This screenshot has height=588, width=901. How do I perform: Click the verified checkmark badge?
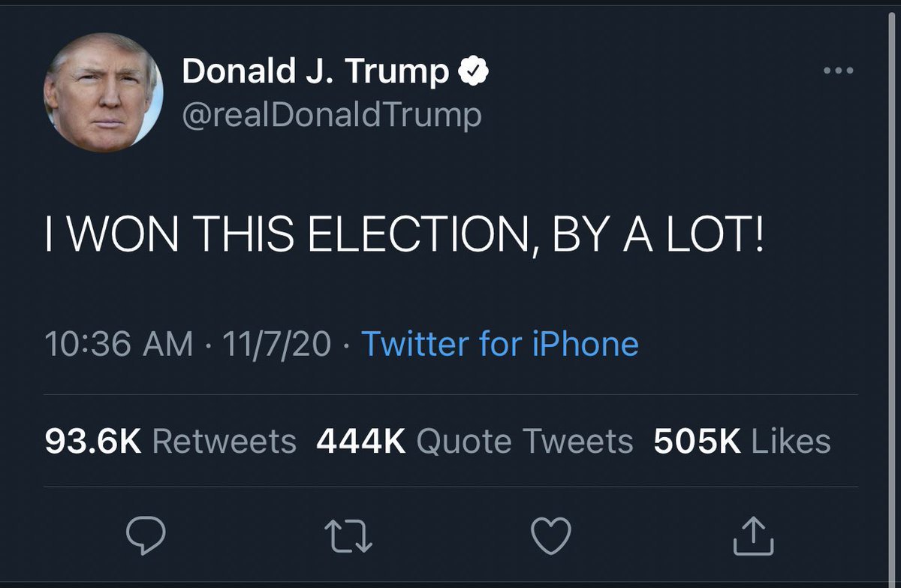click(x=475, y=72)
